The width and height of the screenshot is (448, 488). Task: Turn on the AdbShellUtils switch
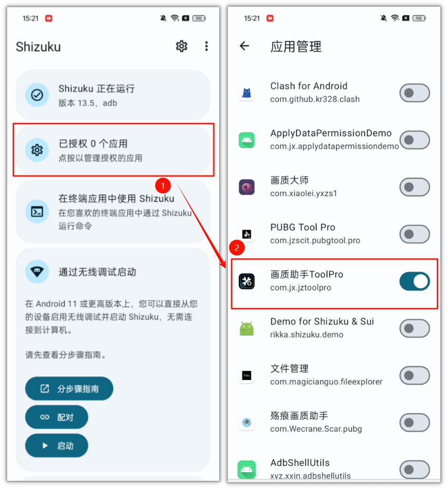click(415, 470)
